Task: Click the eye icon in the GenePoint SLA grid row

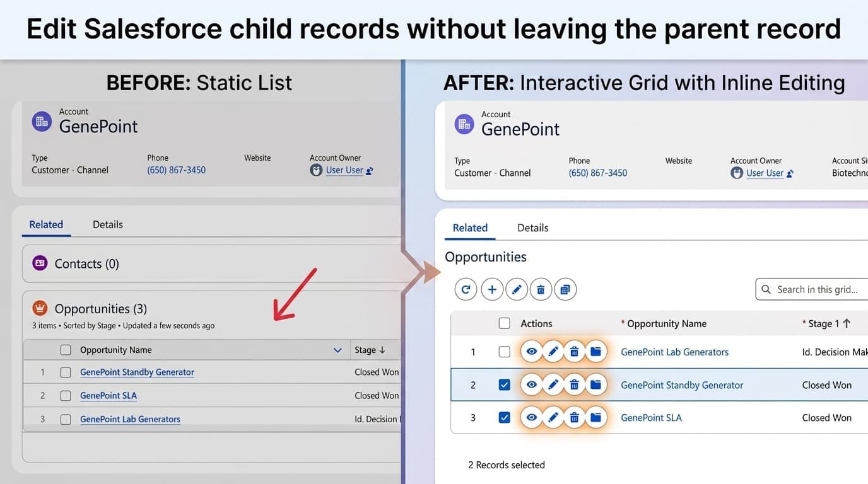Action: [x=532, y=417]
